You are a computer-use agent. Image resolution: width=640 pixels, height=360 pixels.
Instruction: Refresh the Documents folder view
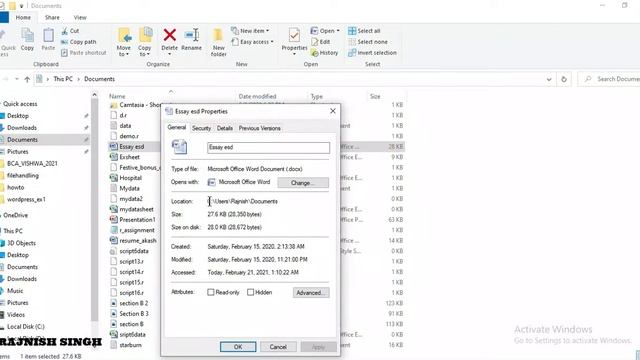(x=564, y=79)
